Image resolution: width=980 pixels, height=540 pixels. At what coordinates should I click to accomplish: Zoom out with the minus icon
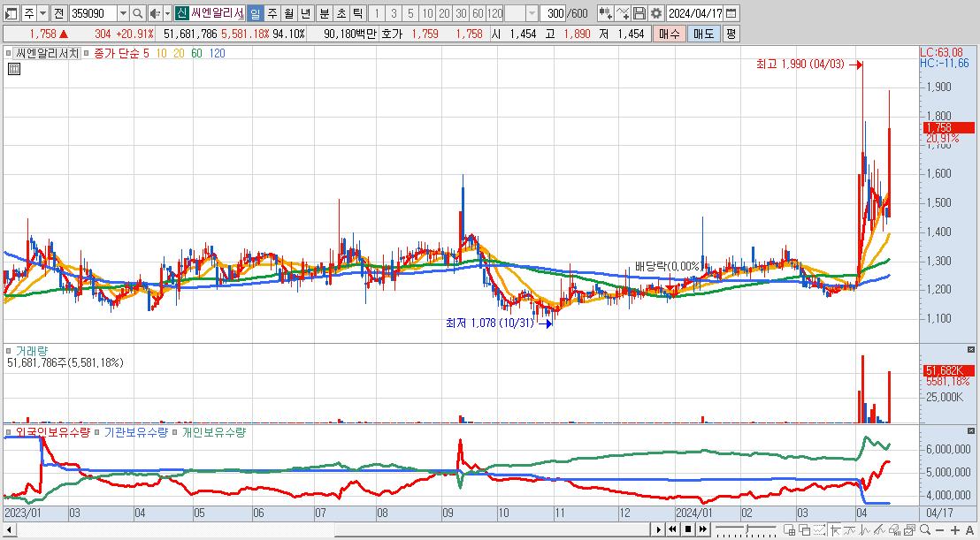point(940,530)
